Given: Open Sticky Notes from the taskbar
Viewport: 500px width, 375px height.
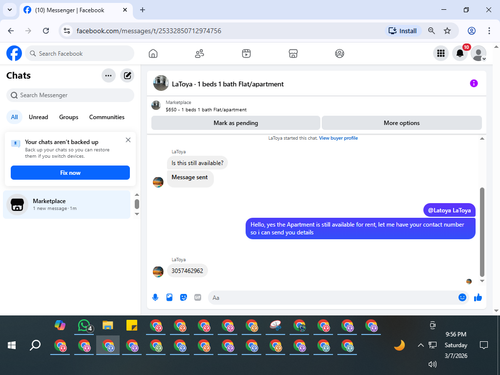Looking at the screenshot, I should [132, 325].
